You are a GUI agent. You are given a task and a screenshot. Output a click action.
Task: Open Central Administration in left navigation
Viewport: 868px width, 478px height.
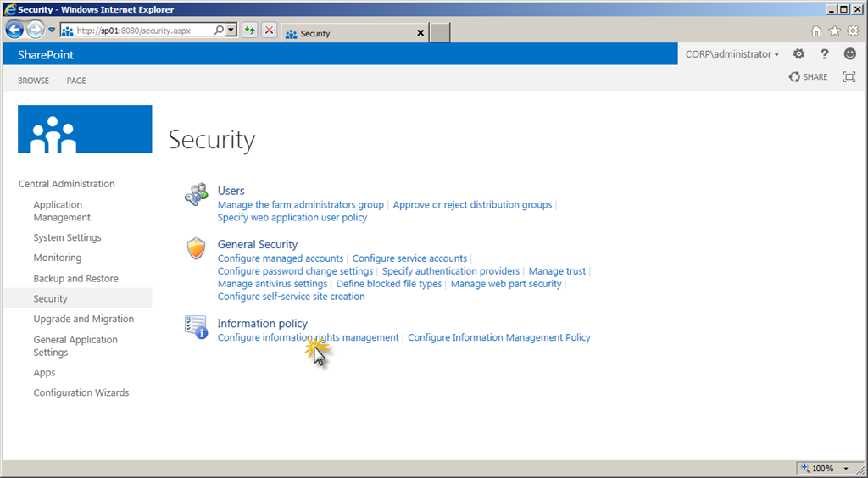tap(67, 184)
